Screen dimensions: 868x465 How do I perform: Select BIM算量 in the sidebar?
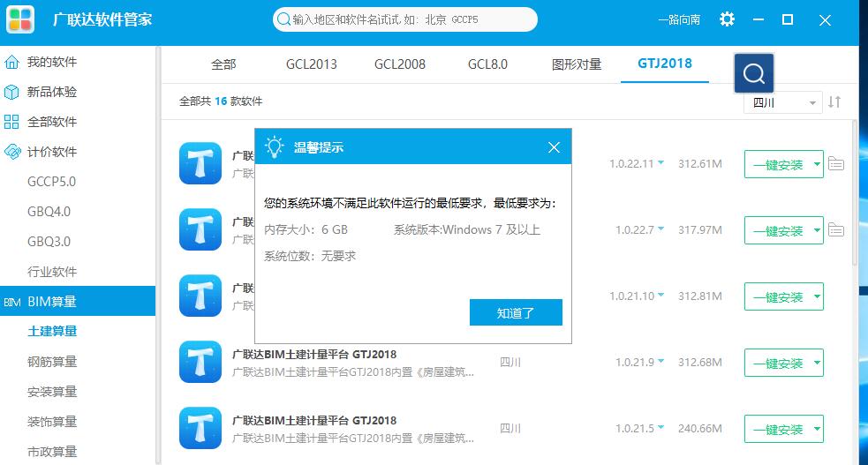[x=78, y=302]
